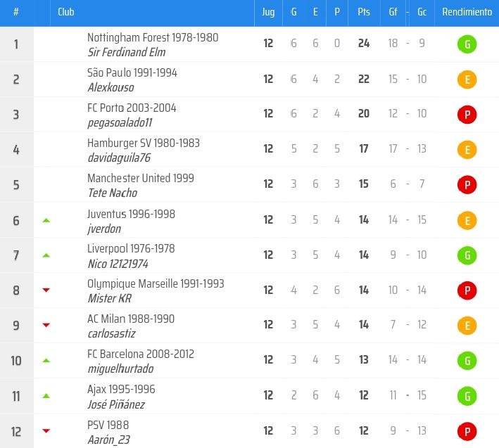The width and height of the screenshot is (499, 448).
Task: Select row position number 5 cell
Action: (x=16, y=185)
